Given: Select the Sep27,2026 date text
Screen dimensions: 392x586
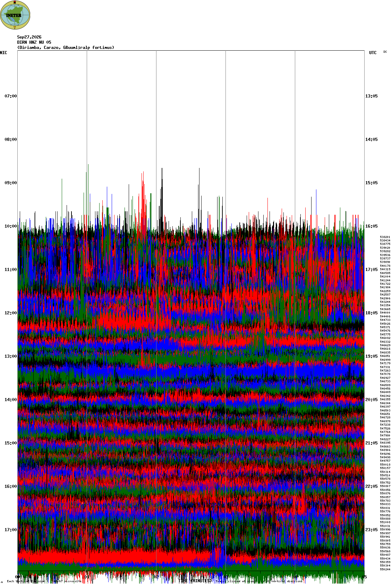Looking at the screenshot, I should [29, 37].
